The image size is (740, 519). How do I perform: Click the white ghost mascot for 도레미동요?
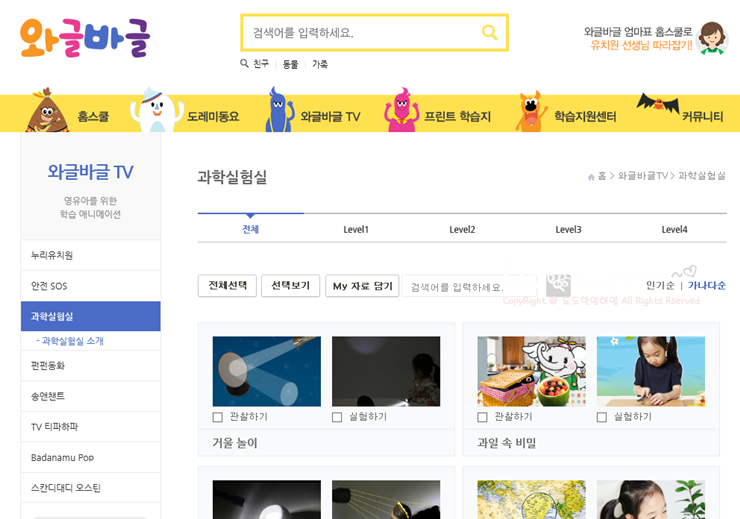click(156, 109)
